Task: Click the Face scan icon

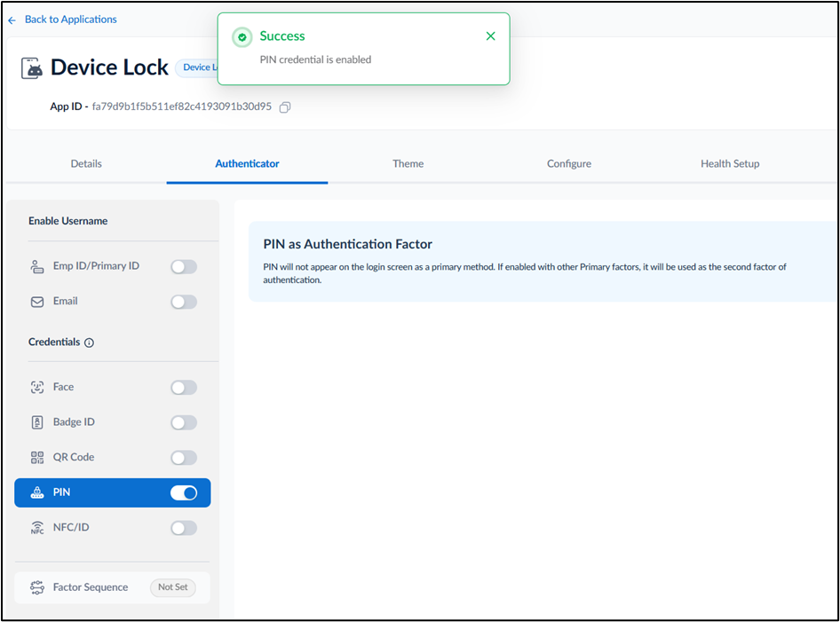Action: point(37,387)
